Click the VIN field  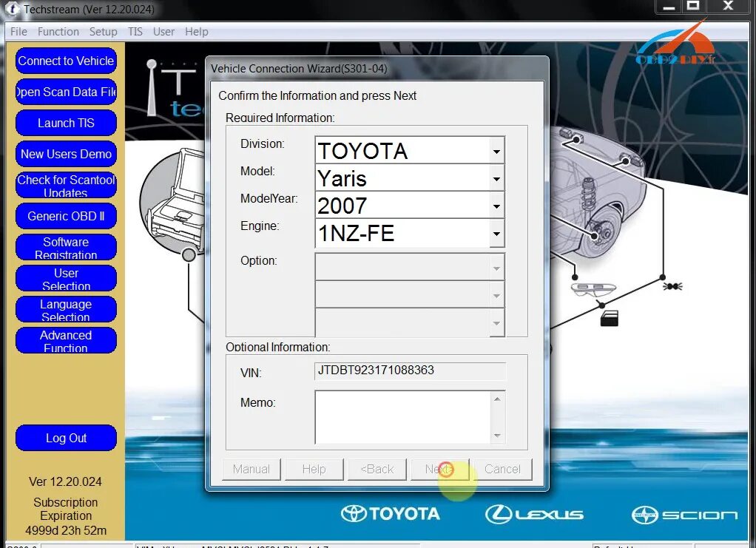pyautogui.click(x=410, y=371)
